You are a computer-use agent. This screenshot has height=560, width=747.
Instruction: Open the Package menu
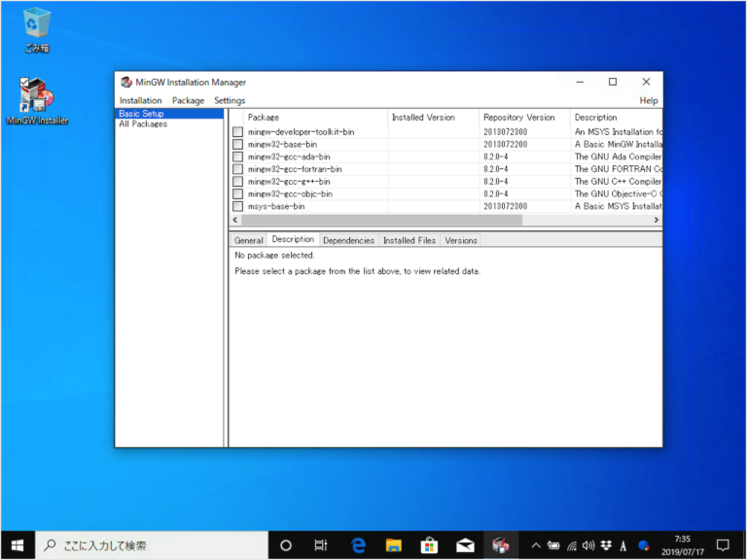(188, 100)
